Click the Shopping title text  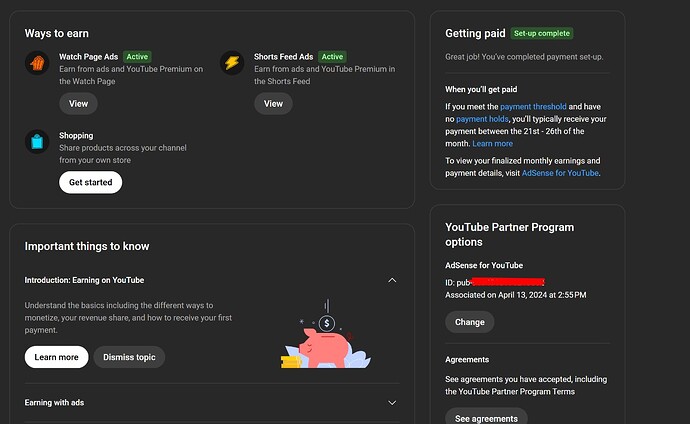(x=76, y=135)
